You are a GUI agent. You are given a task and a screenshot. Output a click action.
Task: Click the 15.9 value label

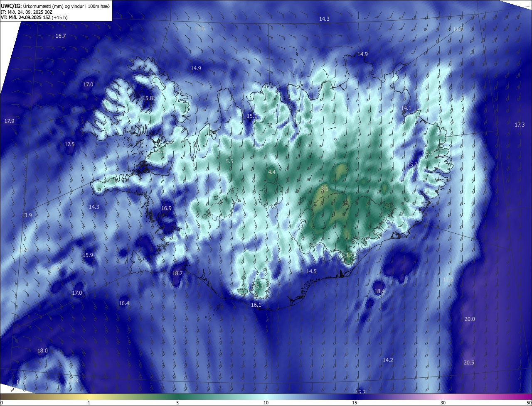pos(88,255)
